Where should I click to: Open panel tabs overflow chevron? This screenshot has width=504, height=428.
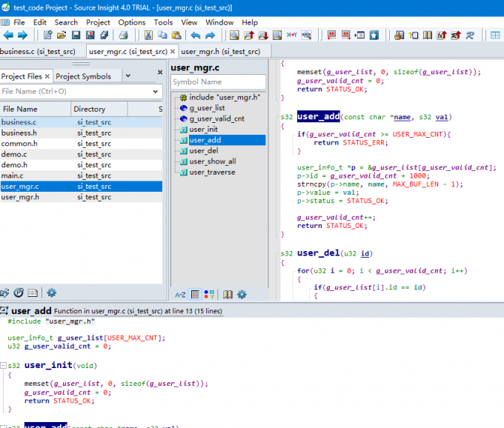click(x=128, y=76)
